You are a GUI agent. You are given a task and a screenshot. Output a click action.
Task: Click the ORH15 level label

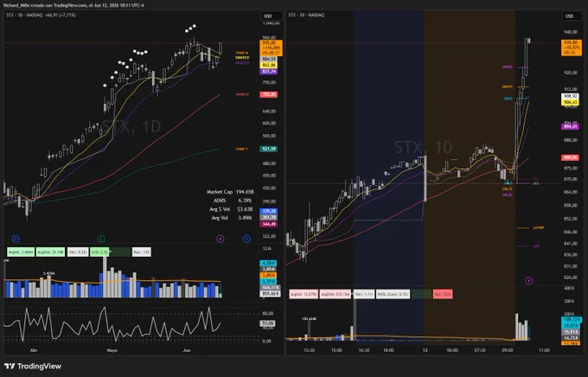(508, 86)
